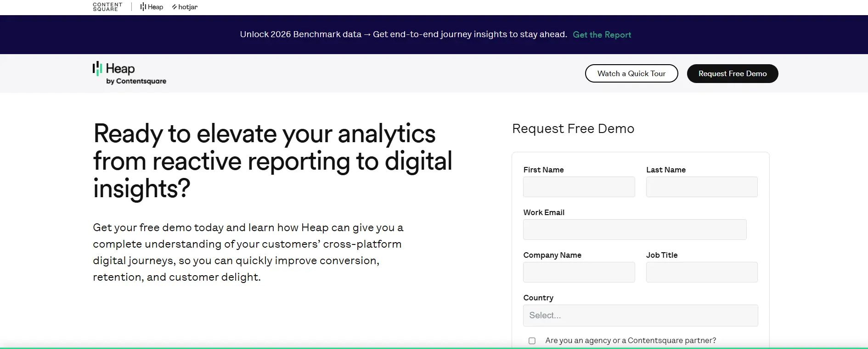Tick the agency or Contentsquare partner checkbox
The height and width of the screenshot is (349, 868).
coord(532,341)
